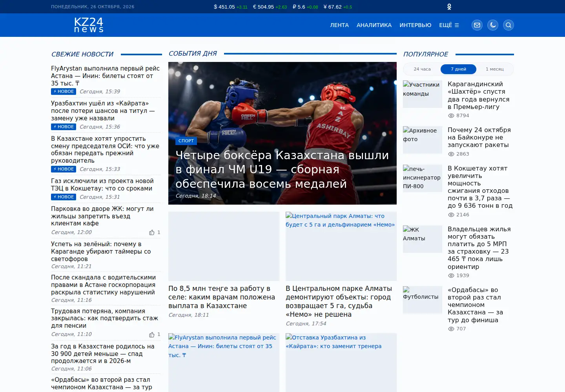
Task: Open homeowners insurance 5 МРП article
Action: 479,248
